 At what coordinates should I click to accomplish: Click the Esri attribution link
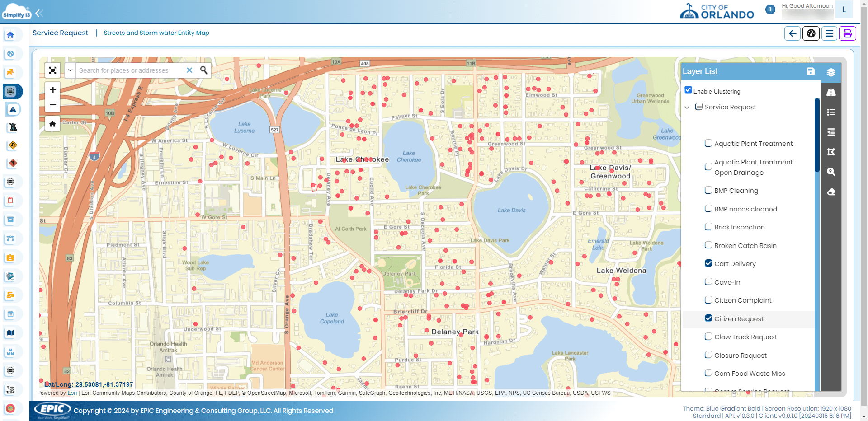coord(72,393)
